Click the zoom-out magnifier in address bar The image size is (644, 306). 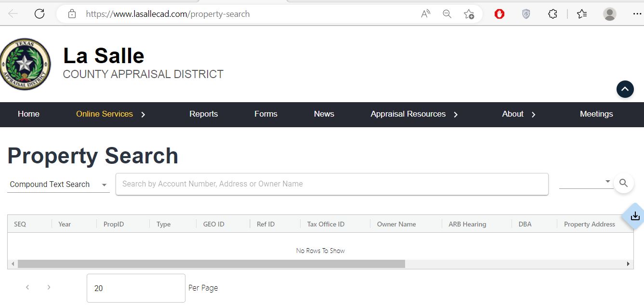pos(447,14)
